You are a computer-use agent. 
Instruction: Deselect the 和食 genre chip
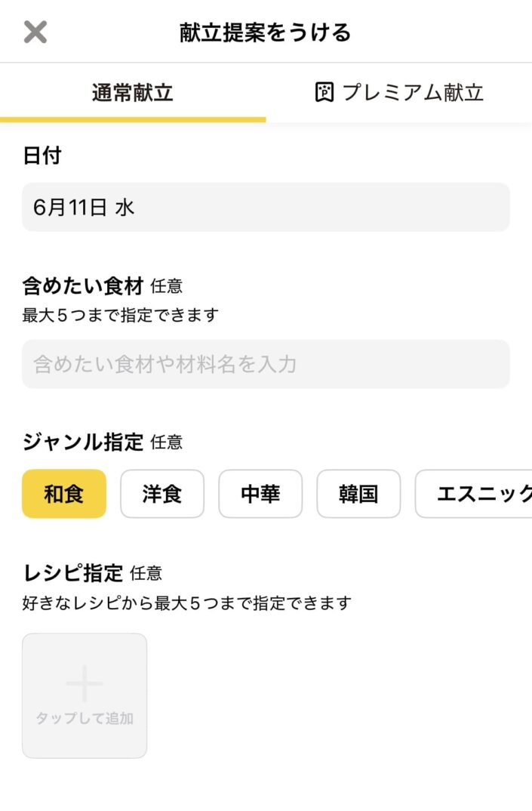tap(64, 494)
